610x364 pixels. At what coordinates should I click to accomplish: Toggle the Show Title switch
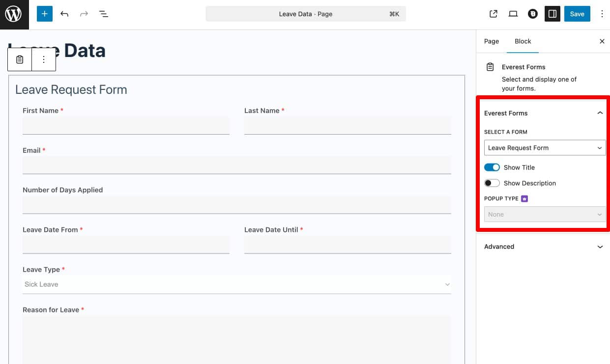[x=492, y=168]
